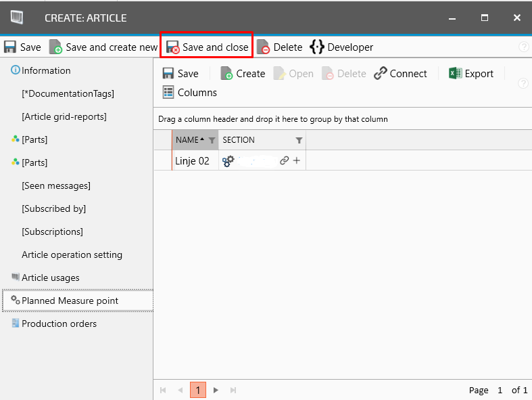Screen dimensions: 532x400
Task: Open the Developer tools option
Action: 341,47
